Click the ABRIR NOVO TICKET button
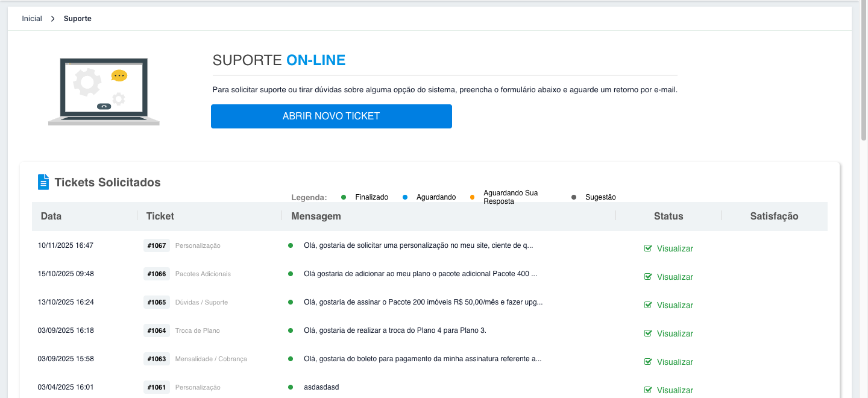Image resolution: width=868 pixels, height=398 pixels. tap(331, 116)
